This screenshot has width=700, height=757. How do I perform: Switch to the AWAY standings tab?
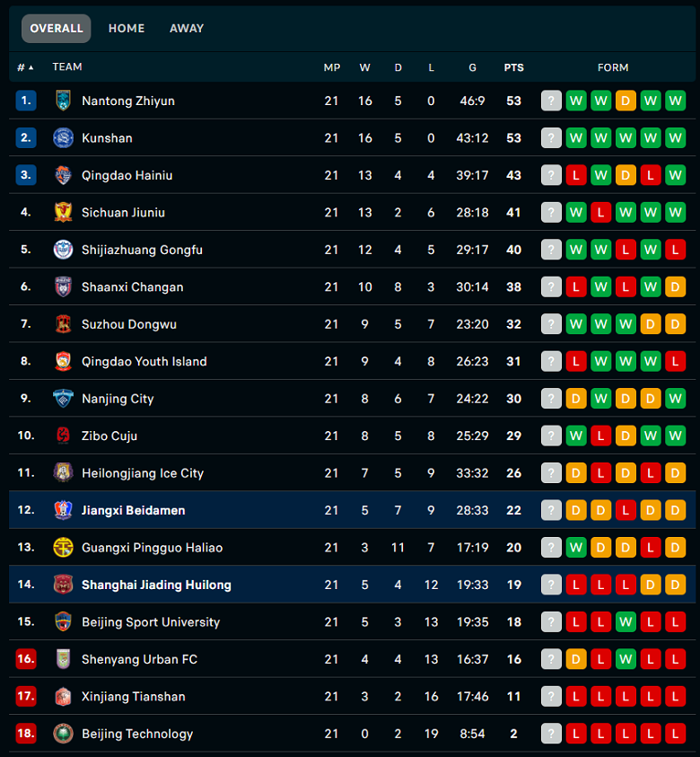[x=187, y=29]
